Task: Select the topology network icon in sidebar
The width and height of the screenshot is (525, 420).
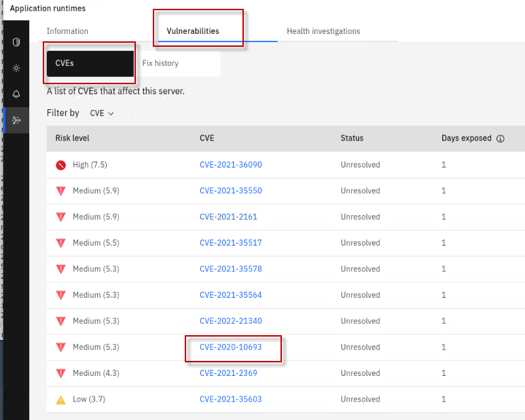Action: pos(16,120)
